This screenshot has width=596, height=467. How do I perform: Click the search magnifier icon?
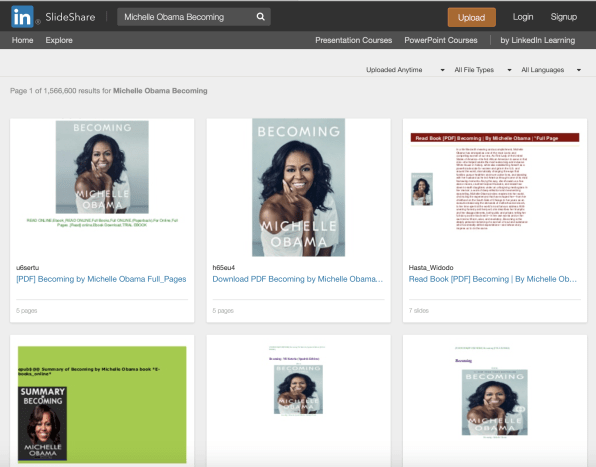click(x=260, y=17)
